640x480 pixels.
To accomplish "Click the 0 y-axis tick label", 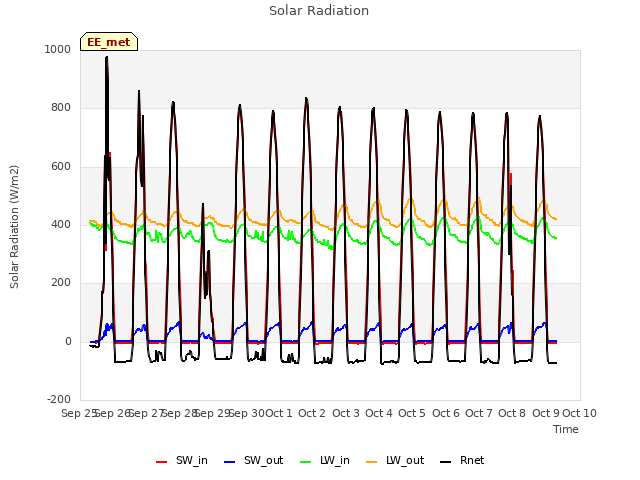I will 68,341.
